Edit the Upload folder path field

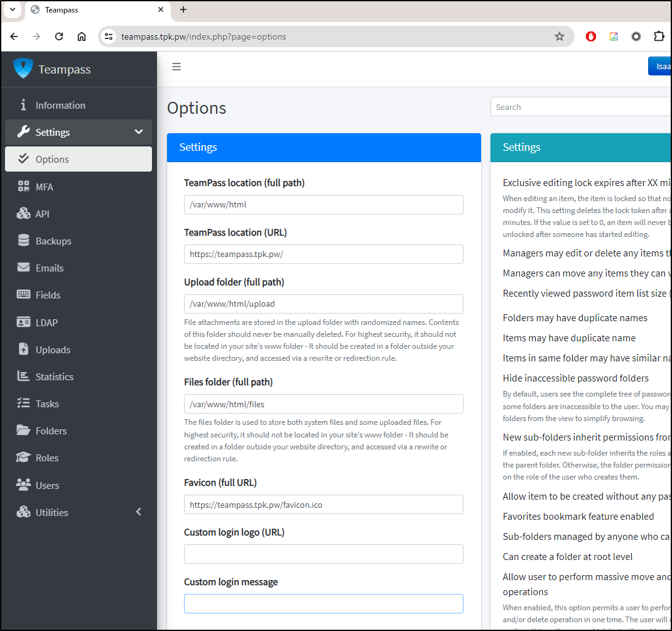tap(323, 304)
